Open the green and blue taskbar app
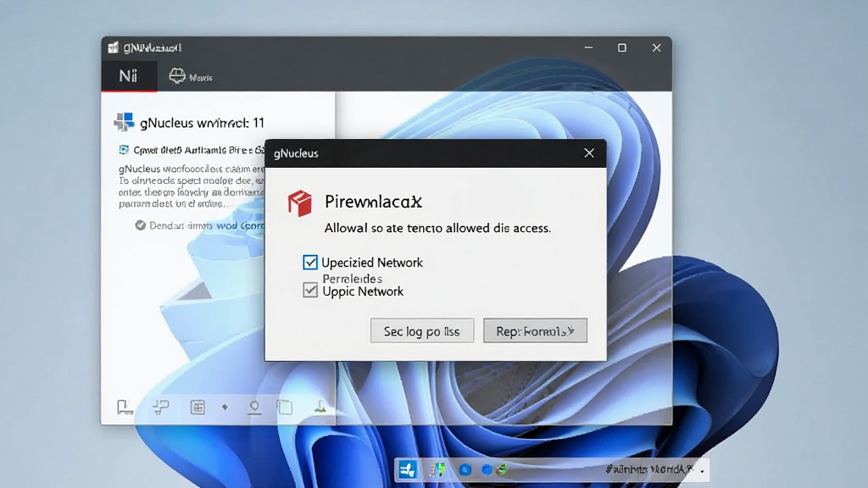The image size is (868, 488). 437,469
